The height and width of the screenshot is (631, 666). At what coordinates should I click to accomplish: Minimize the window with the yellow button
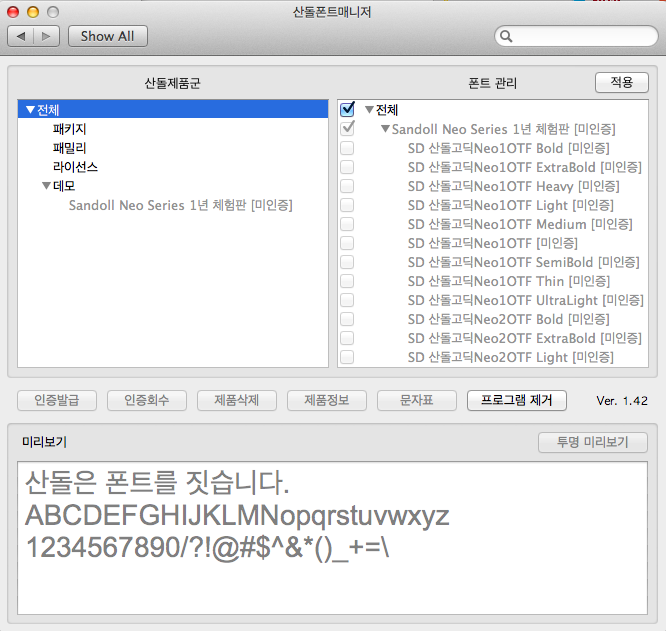tap(33, 12)
